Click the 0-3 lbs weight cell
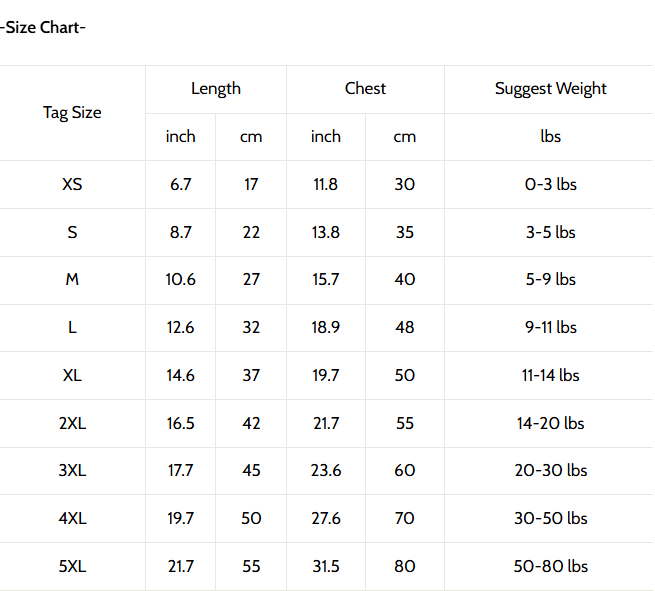 click(x=551, y=184)
